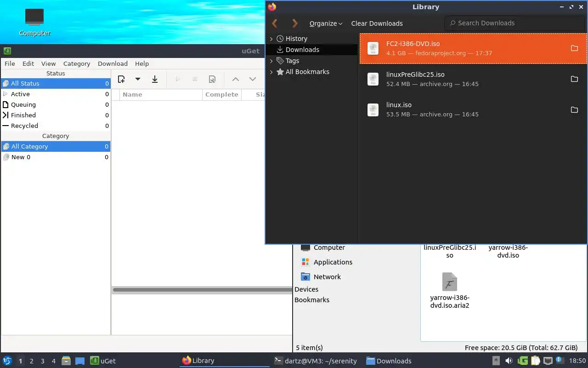Select the Finished status row in uGet
This screenshot has width=588, height=368.
(56, 115)
